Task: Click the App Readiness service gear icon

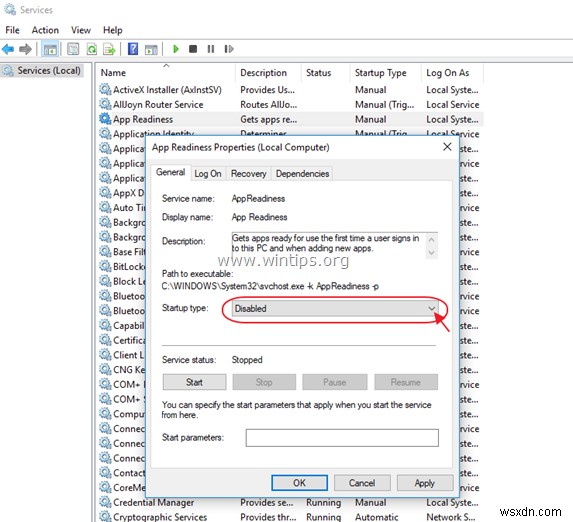Action: pyautogui.click(x=105, y=119)
